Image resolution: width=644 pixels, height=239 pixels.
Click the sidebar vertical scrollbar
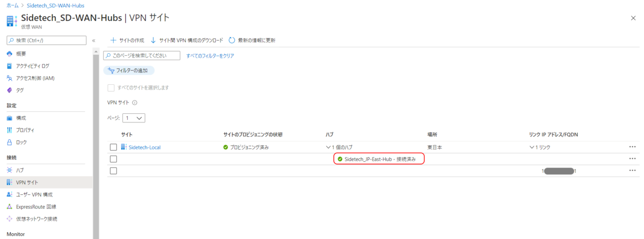(x=96, y=144)
